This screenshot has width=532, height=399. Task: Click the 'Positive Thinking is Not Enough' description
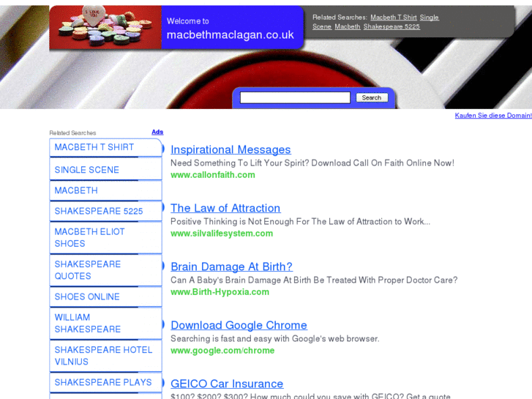tap(300, 222)
